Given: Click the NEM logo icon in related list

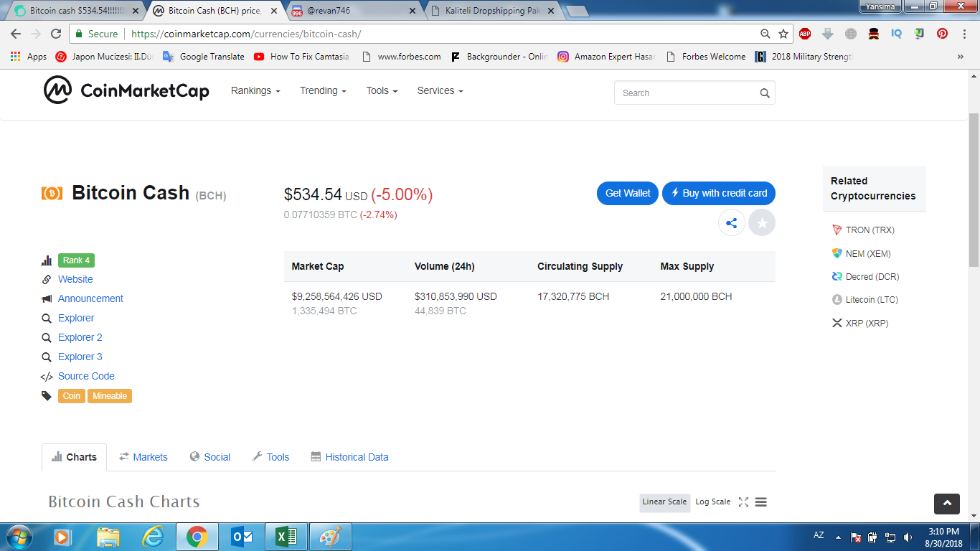Looking at the screenshot, I should (x=837, y=253).
